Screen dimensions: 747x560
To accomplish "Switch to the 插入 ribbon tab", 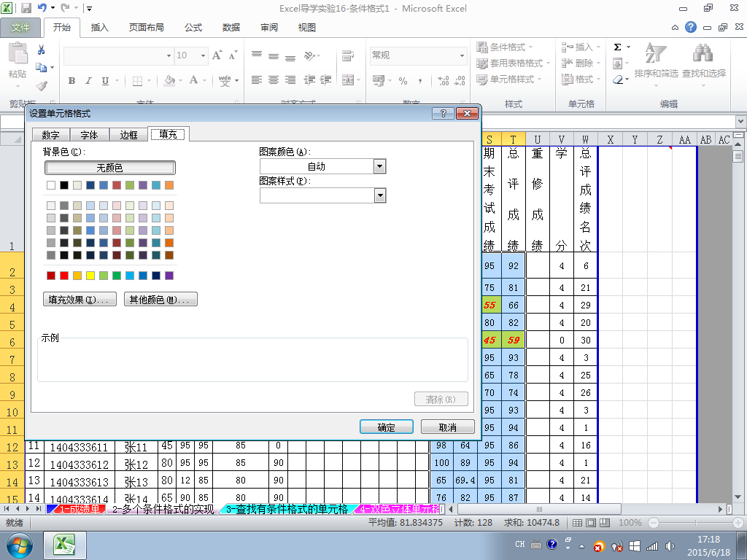I will [99, 28].
